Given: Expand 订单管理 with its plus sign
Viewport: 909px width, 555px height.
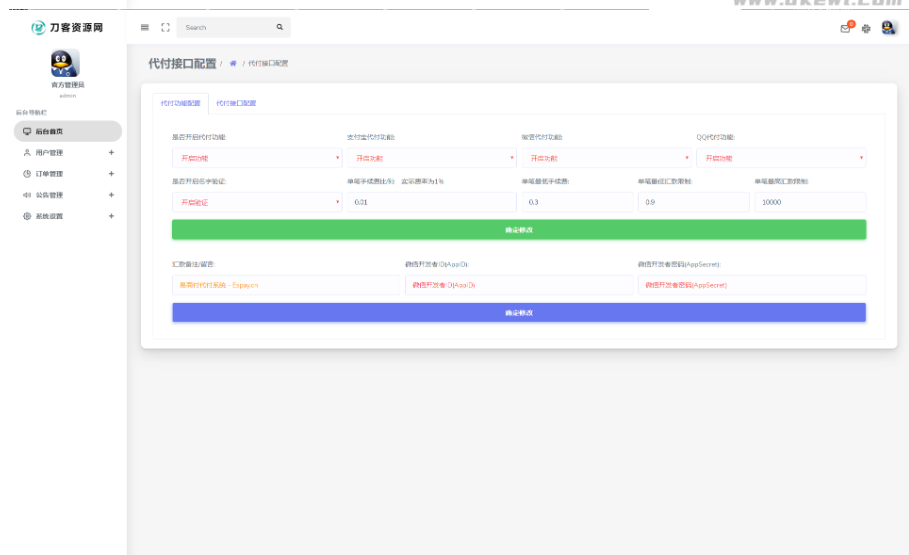Looking at the screenshot, I should 111,174.
